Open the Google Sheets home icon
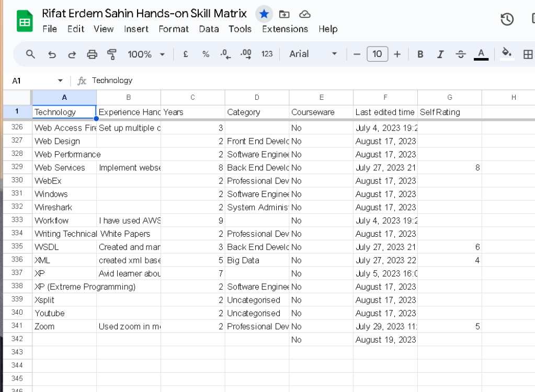 [x=25, y=21]
